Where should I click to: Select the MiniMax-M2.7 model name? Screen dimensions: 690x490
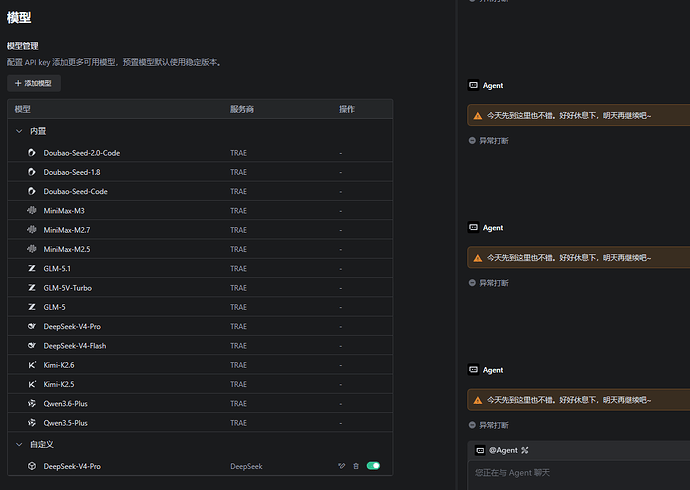click(x=66, y=230)
